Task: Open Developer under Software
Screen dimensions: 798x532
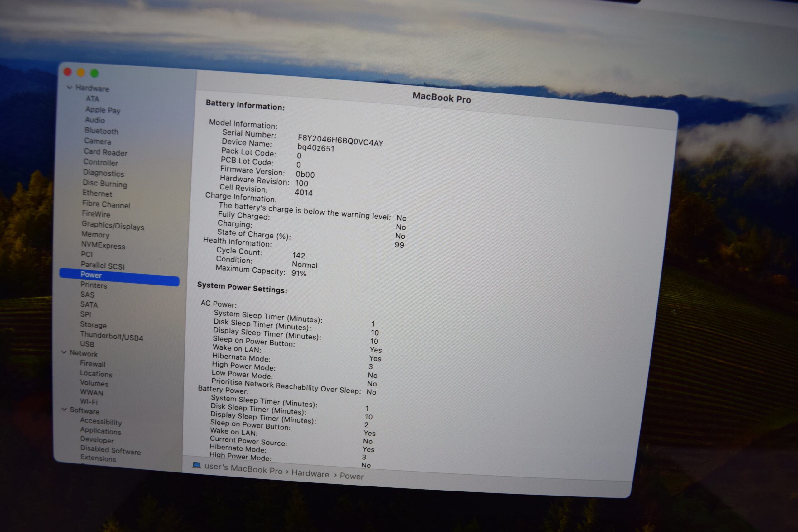Action: click(97, 440)
